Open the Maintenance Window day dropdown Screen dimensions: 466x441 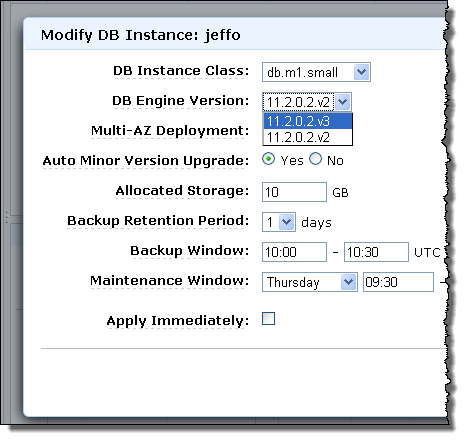click(x=349, y=282)
